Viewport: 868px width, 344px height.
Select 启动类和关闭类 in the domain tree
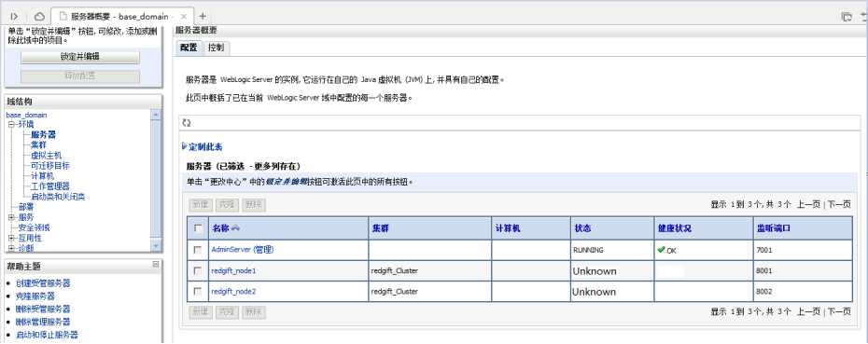point(58,197)
